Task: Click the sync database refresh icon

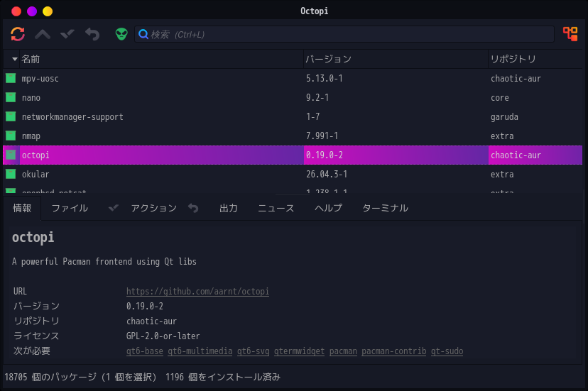Action: coord(18,34)
